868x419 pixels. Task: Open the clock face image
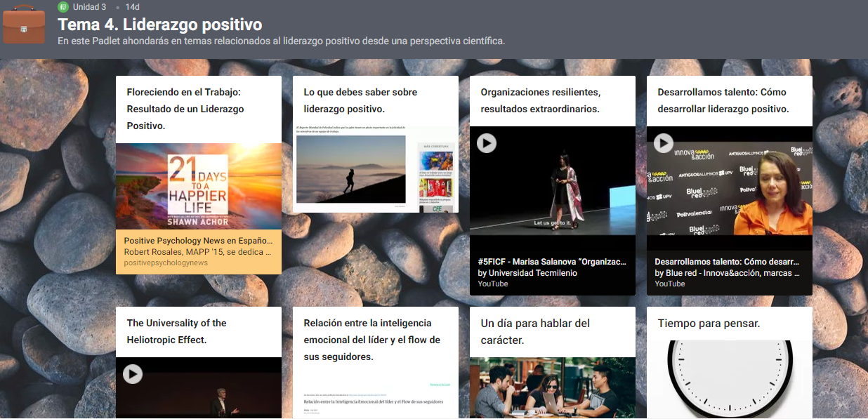[730, 380]
